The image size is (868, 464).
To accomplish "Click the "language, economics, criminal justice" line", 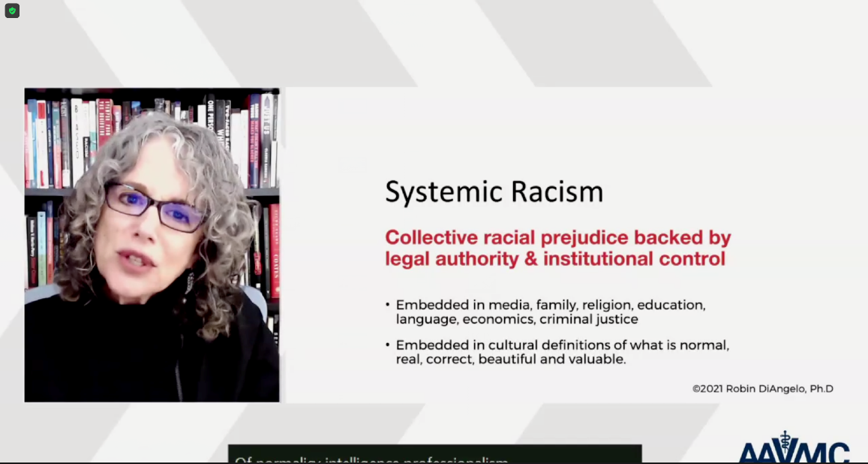I will point(517,319).
